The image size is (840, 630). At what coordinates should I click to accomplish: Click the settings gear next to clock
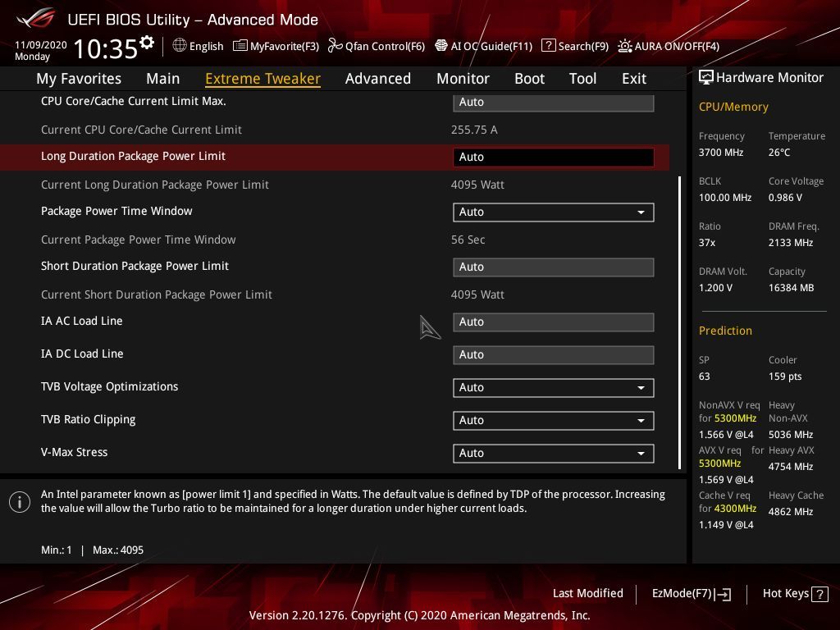point(147,43)
